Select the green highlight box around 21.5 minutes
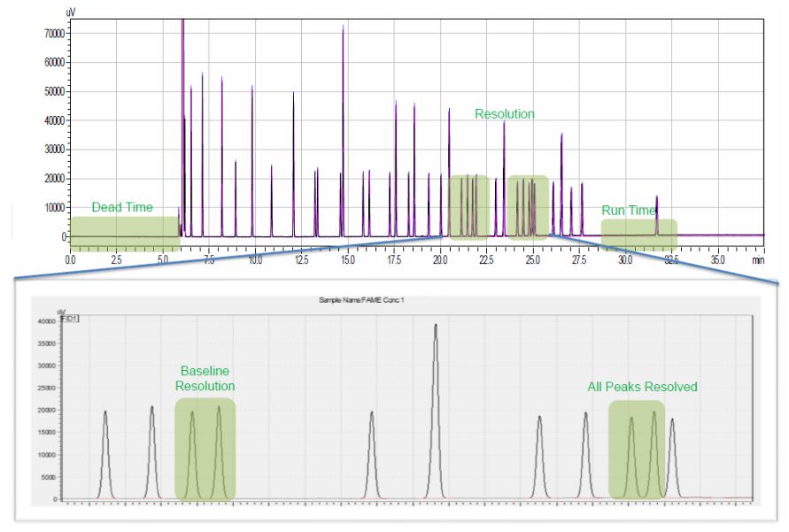 pos(468,207)
